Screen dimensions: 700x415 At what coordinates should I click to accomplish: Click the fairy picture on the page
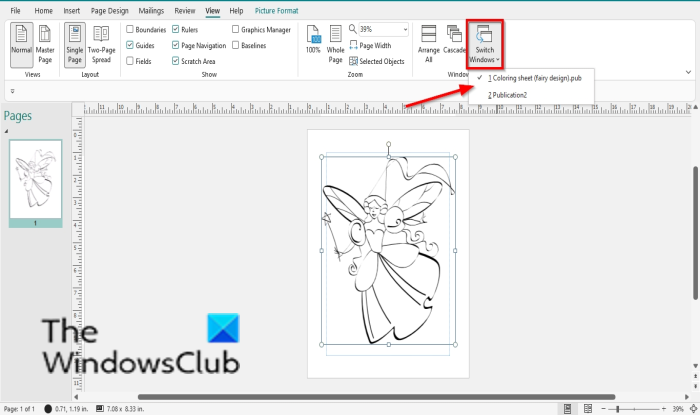point(388,250)
